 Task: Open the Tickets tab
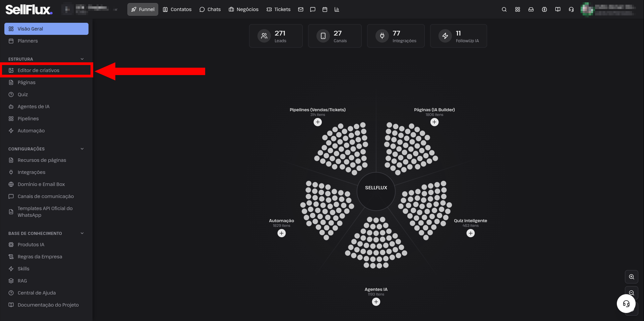(x=279, y=9)
